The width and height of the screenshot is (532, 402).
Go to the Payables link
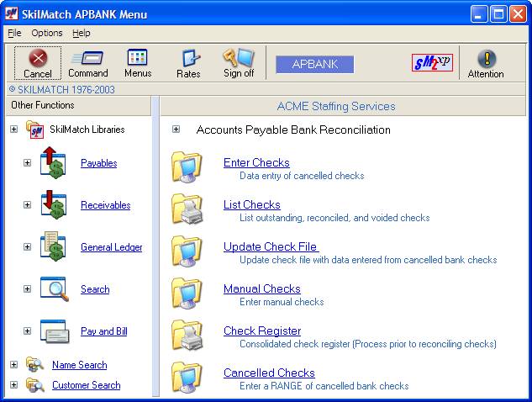(98, 163)
